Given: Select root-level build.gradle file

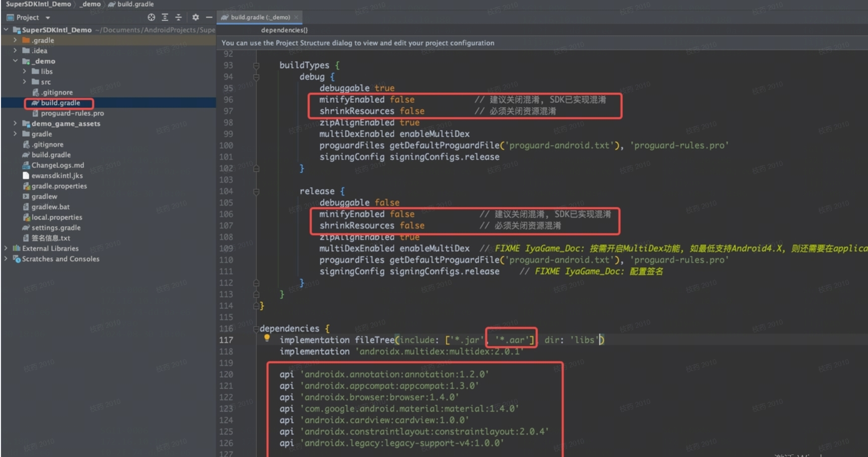Looking at the screenshot, I should [47, 155].
